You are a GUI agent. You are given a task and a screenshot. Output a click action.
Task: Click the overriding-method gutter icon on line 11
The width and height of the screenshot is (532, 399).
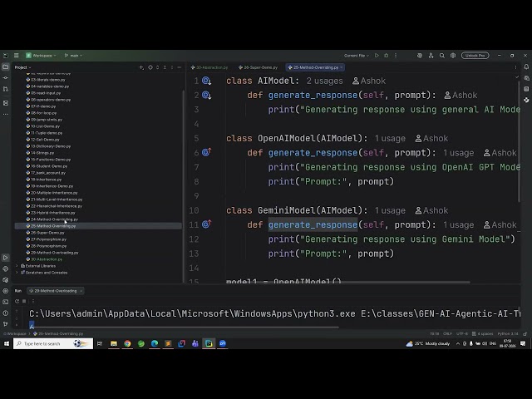[207, 224]
